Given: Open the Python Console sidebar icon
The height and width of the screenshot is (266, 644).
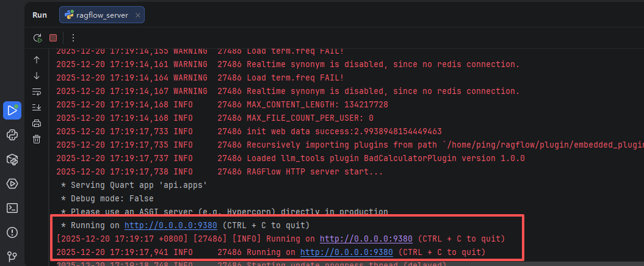Looking at the screenshot, I should pos(12,135).
